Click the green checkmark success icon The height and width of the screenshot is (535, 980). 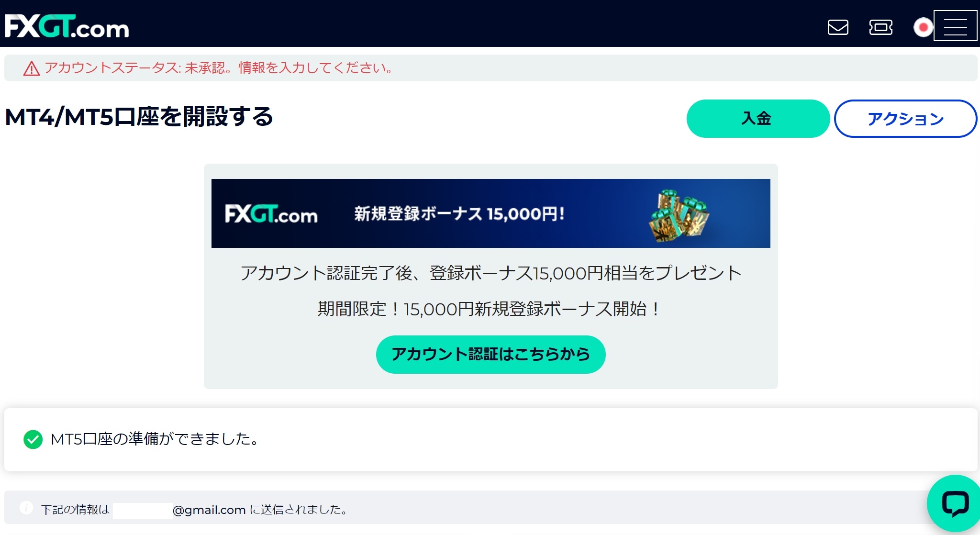point(33,439)
